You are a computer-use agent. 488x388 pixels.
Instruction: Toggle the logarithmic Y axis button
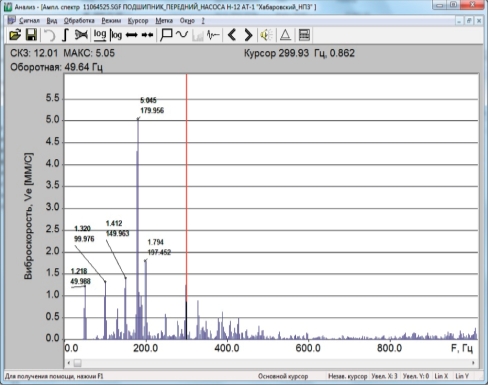click(x=116, y=35)
